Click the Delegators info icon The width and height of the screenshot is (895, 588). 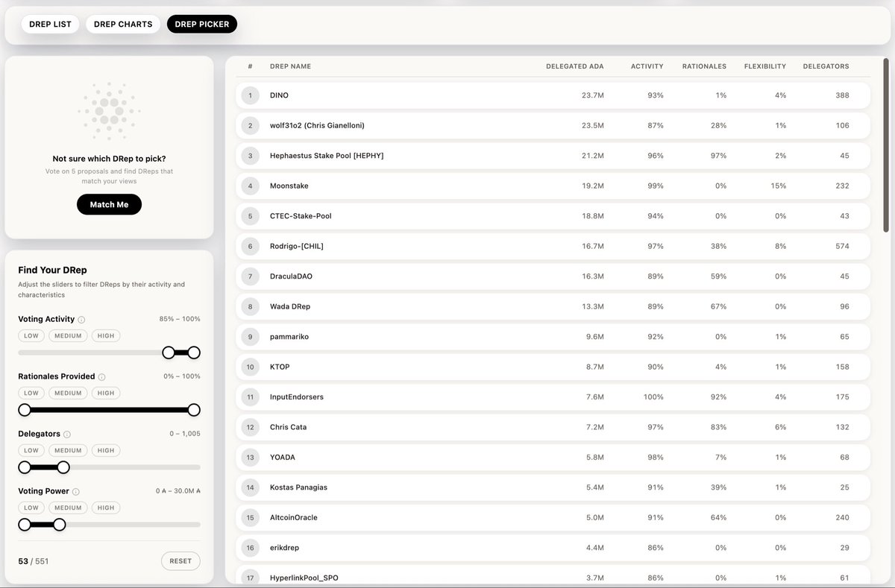click(66, 434)
